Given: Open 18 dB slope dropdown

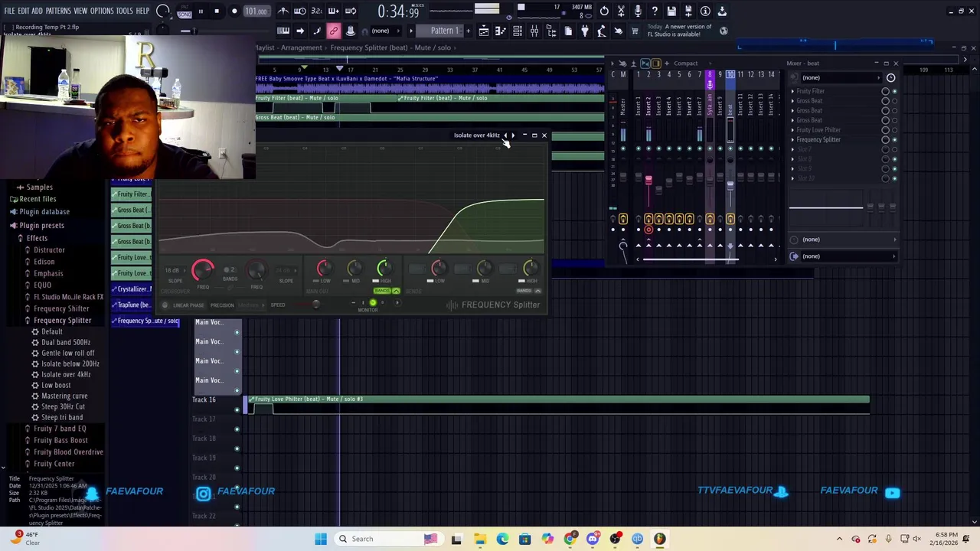Looking at the screenshot, I should [x=173, y=270].
